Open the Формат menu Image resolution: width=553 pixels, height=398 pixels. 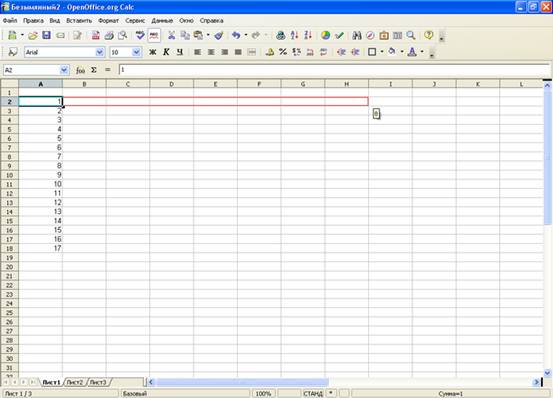pos(108,20)
